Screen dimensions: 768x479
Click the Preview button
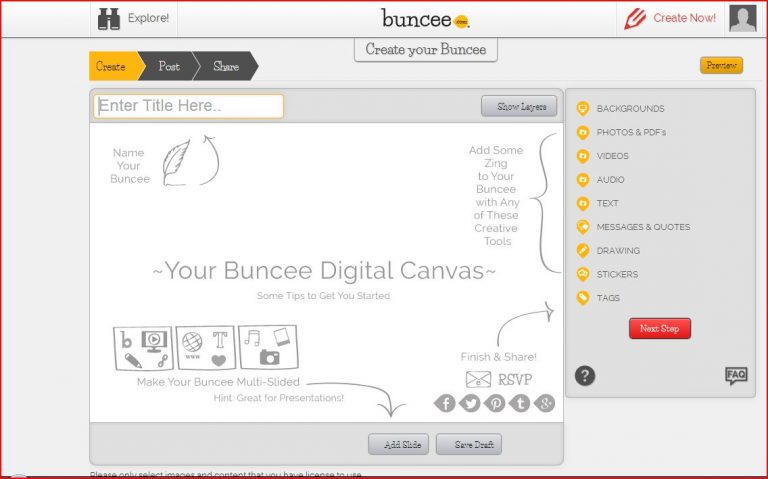point(721,65)
